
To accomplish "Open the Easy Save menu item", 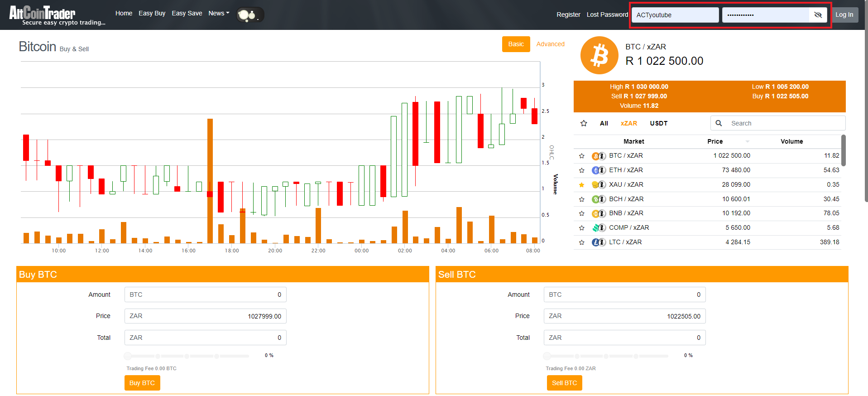I will [x=187, y=13].
